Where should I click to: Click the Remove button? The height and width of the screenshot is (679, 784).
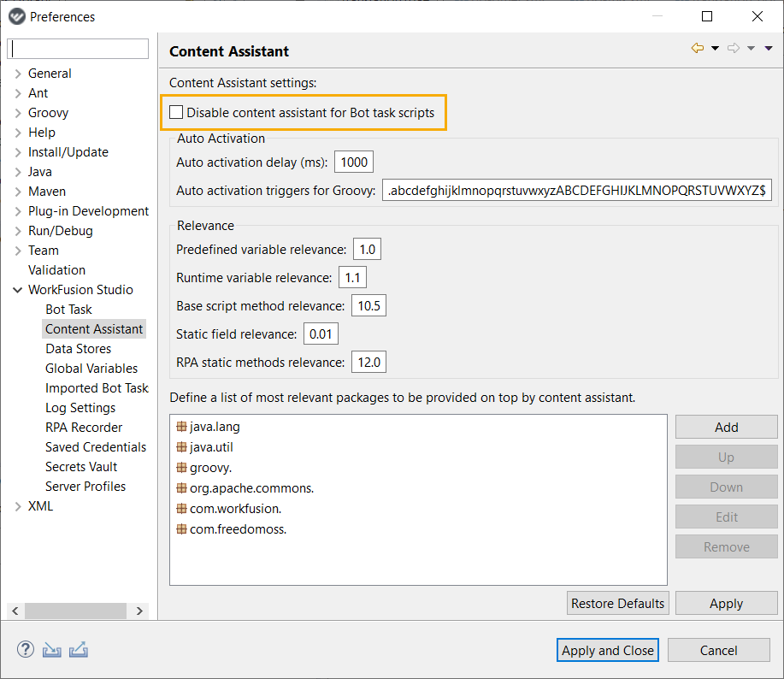click(726, 547)
